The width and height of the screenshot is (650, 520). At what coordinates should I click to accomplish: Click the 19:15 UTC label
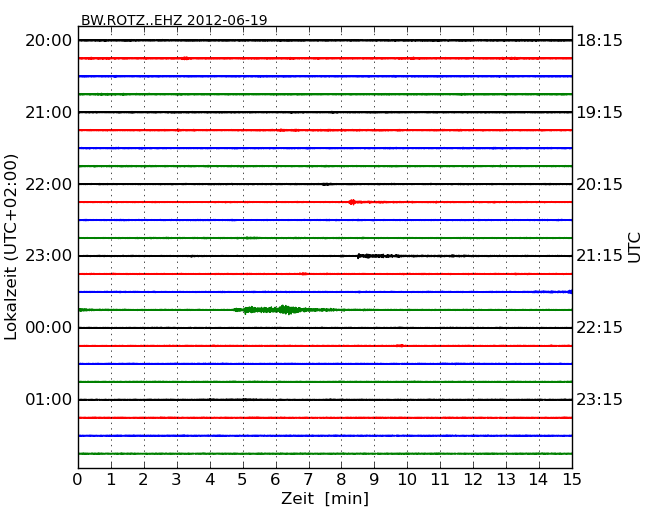pos(599,112)
